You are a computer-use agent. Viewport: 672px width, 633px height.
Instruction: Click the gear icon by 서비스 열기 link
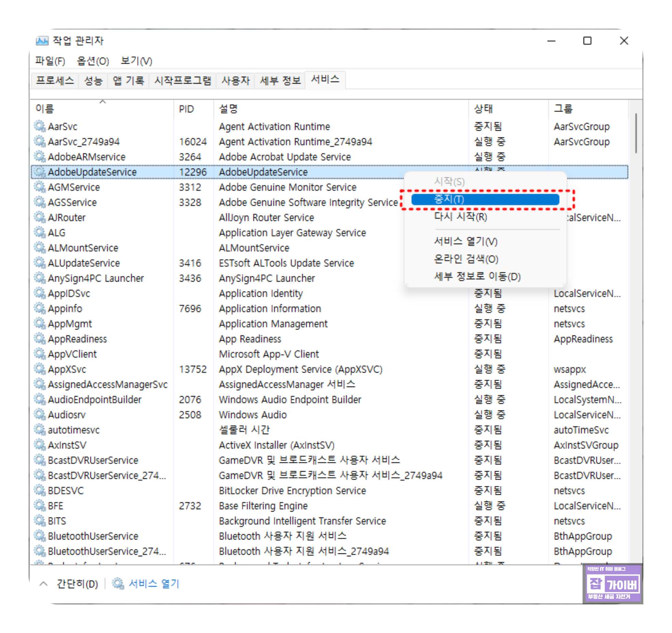(x=118, y=584)
